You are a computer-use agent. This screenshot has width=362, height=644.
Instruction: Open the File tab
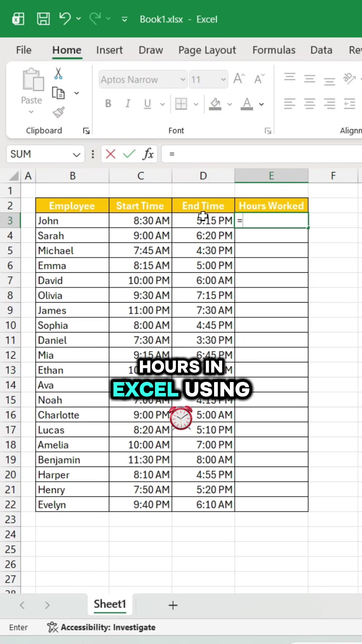click(24, 50)
